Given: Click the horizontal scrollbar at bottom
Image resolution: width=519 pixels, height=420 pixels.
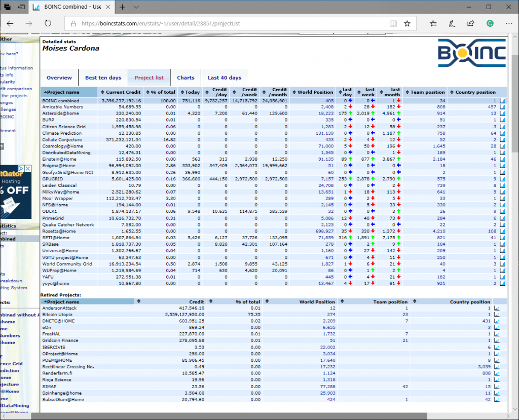Looking at the screenshot, I should tap(229, 416).
